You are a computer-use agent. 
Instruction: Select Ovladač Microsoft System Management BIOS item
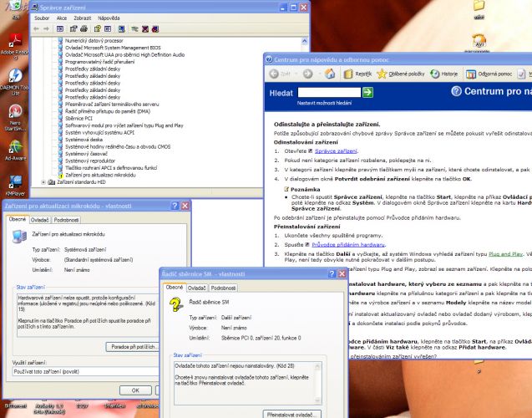113,48
